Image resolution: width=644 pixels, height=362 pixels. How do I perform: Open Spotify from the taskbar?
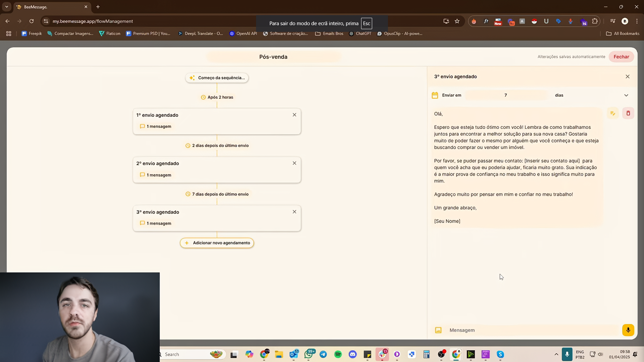tap(338, 354)
